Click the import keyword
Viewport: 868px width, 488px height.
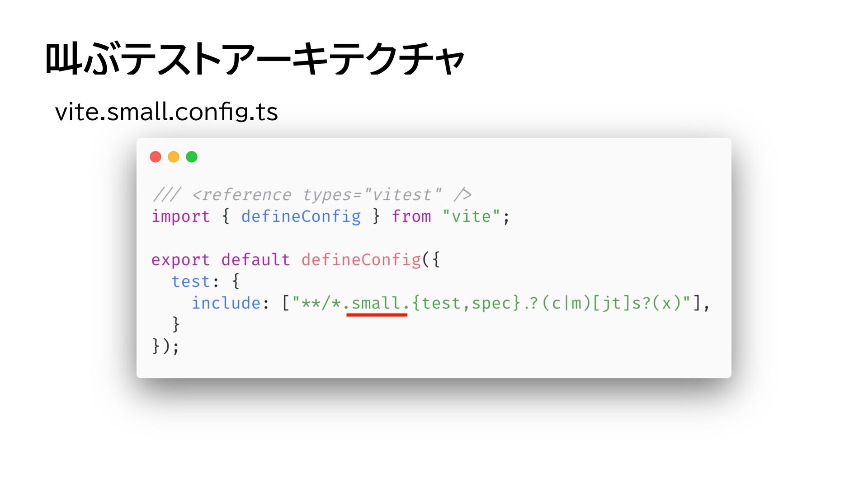[181, 216]
